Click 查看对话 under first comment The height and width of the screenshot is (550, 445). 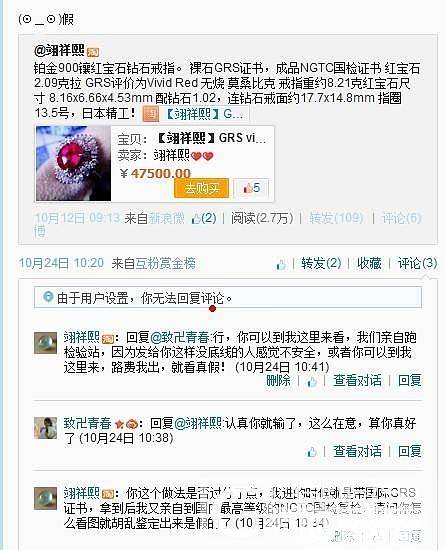click(x=357, y=380)
